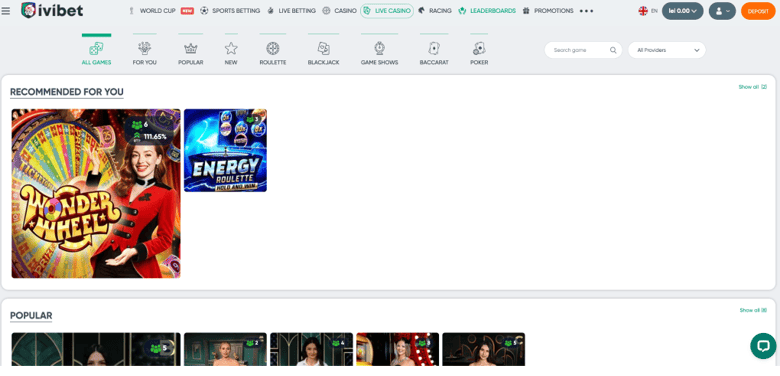View the Leaderboards page

[x=493, y=10]
